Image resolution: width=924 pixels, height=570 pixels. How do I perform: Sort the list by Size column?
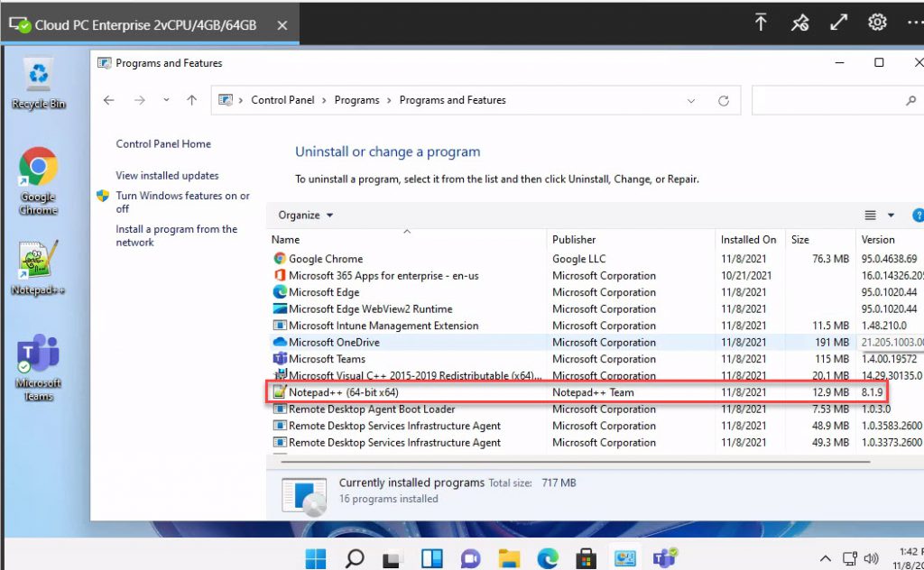819,240
